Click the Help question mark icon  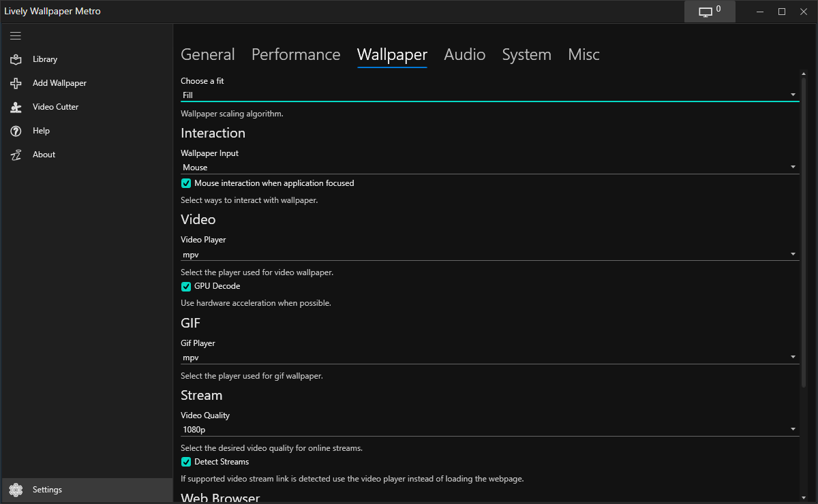coord(16,131)
